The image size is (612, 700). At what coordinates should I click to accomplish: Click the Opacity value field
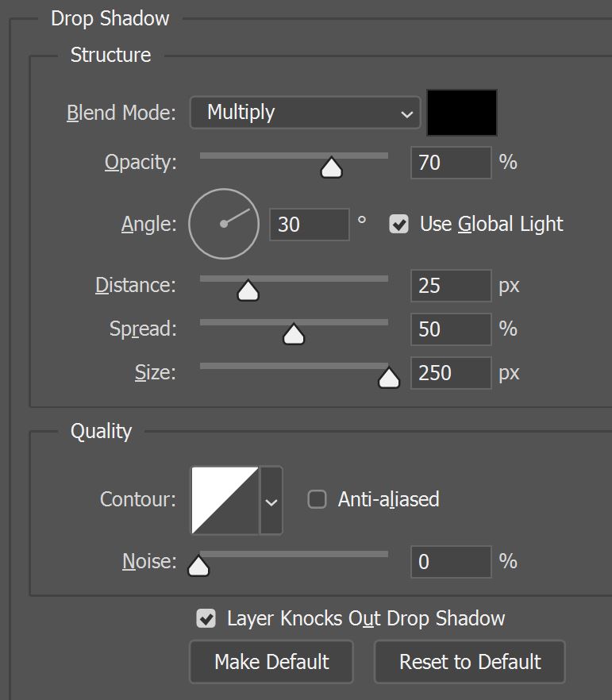pos(451,163)
